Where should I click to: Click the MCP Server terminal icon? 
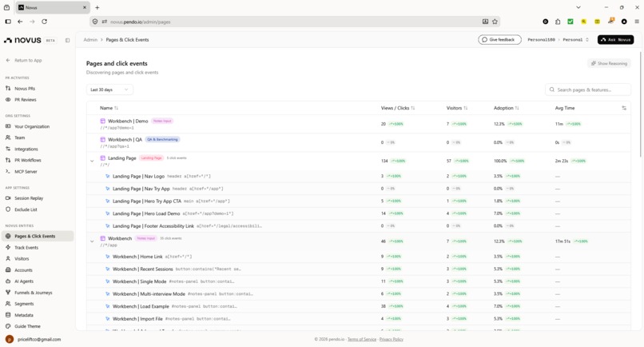(x=8, y=171)
